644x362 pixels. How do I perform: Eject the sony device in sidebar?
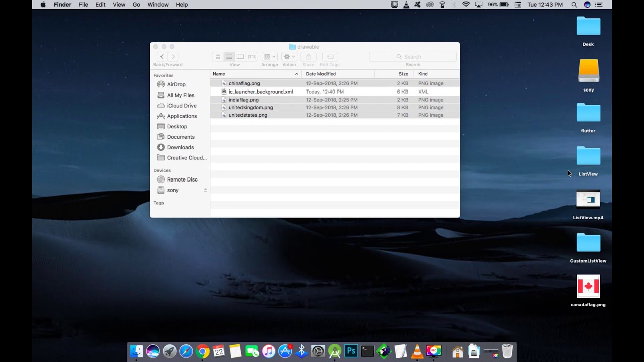pos(205,190)
